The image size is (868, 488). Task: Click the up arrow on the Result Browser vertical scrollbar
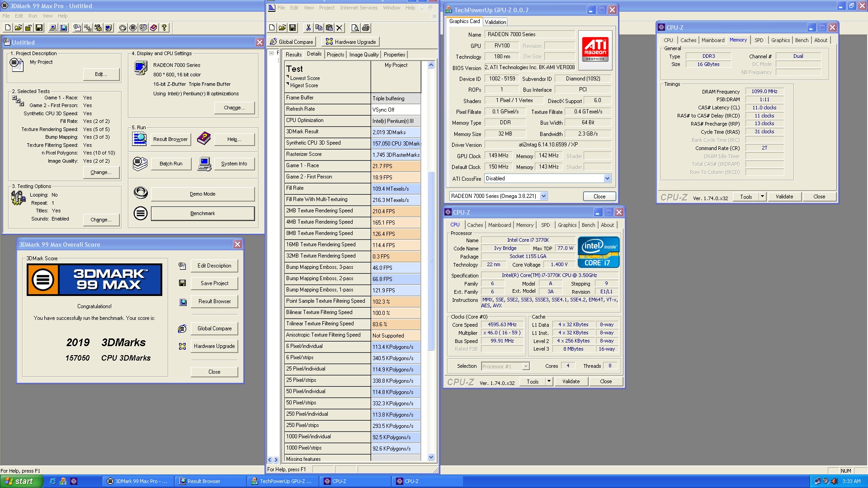[431, 65]
